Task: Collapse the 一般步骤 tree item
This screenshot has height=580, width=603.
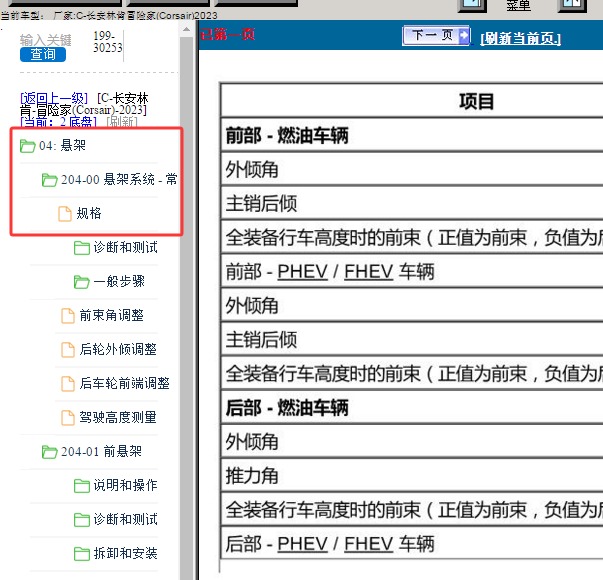Action: pos(119,281)
